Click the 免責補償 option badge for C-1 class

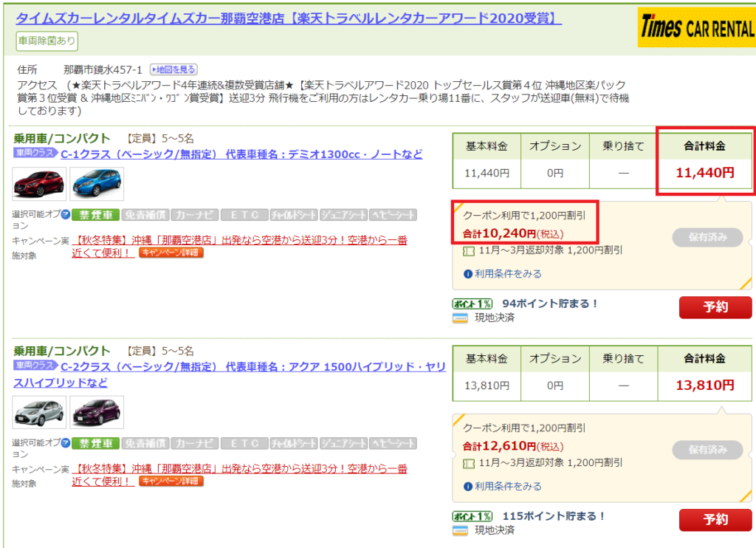click(145, 215)
